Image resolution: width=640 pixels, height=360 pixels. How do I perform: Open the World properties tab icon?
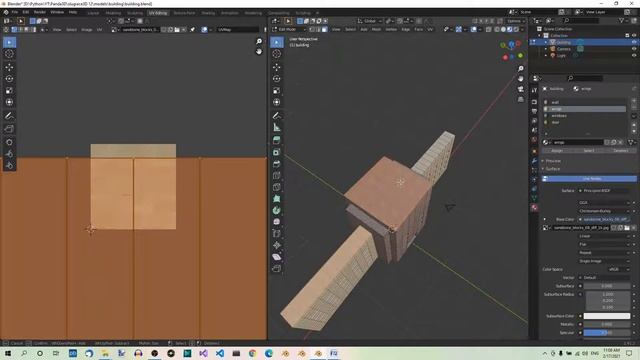pos(534,140)
